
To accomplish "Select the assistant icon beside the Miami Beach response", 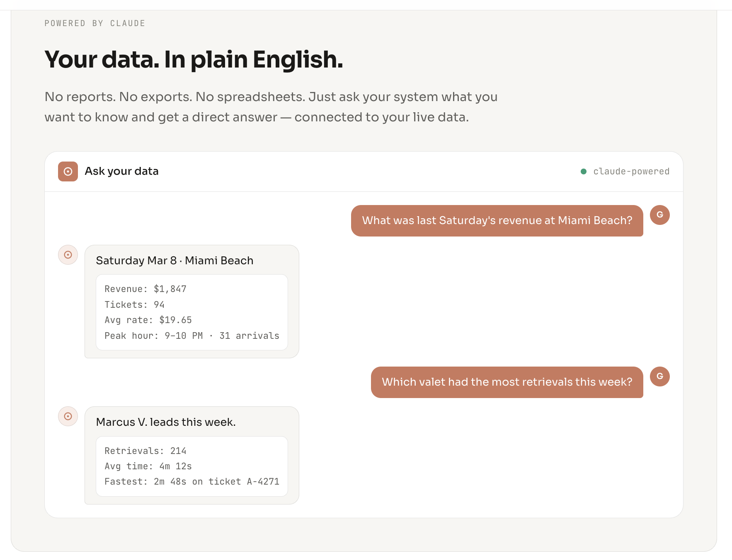I will 68,255.
